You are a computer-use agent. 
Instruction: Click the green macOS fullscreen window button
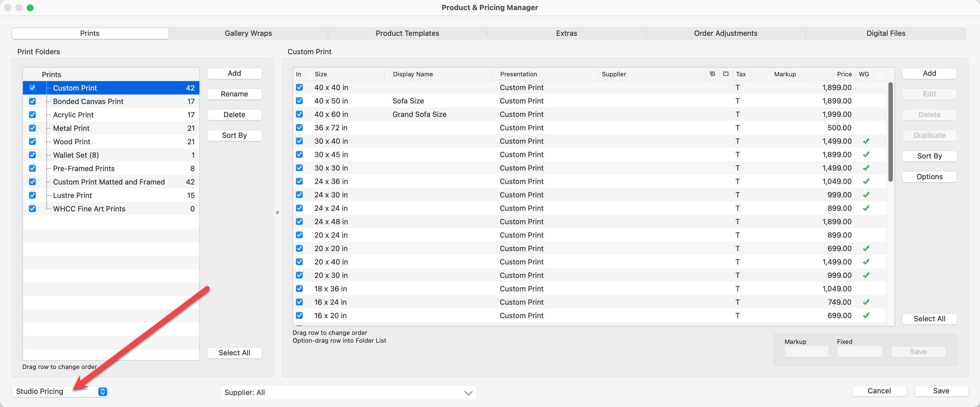pos(30,8)
